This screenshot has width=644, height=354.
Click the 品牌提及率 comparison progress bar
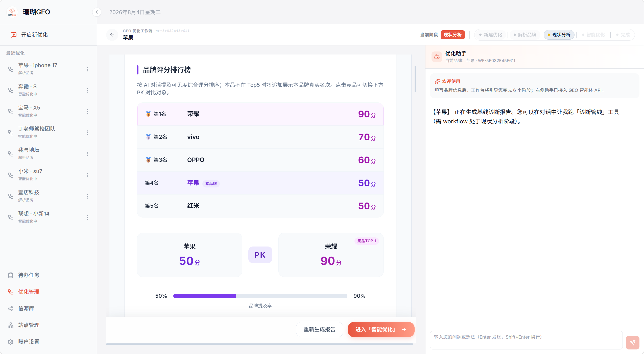point(260,296)
